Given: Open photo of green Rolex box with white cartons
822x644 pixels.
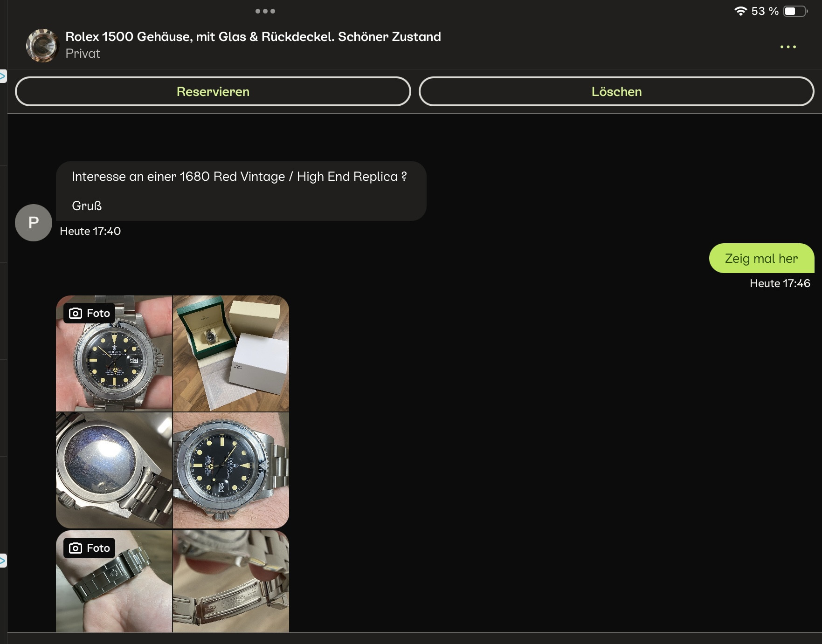Looking at the screenshot, I should [x=231, y=353].
